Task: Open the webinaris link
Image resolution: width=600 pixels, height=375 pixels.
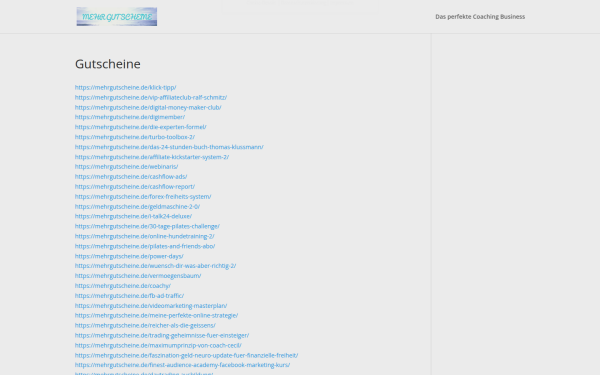Action: [x=127, y=166]
